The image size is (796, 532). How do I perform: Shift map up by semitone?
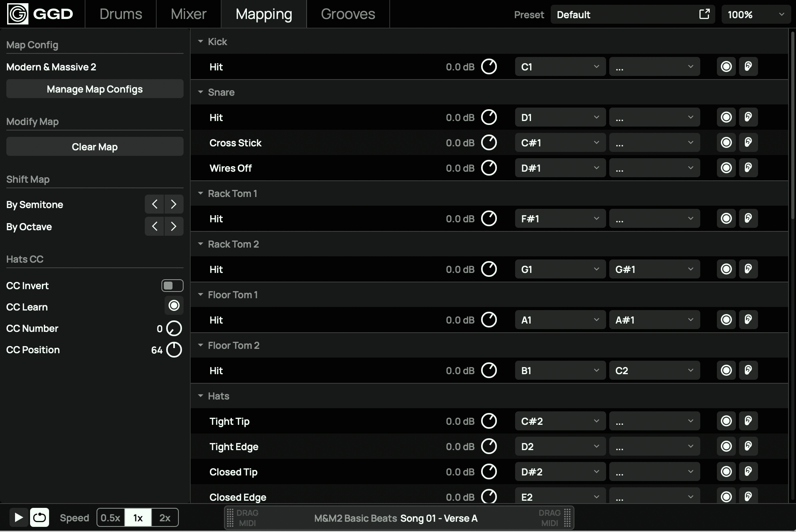174,204
